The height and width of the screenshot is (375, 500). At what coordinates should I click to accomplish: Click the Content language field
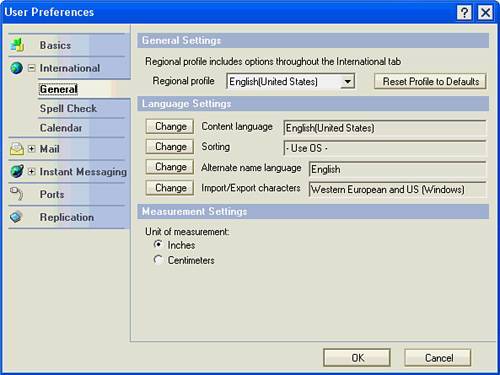point(385,128)
